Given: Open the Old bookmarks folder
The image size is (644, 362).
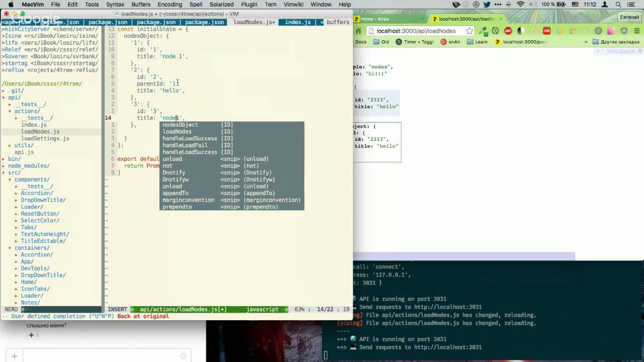Looking at the screenshot, I should coord(381,42).
